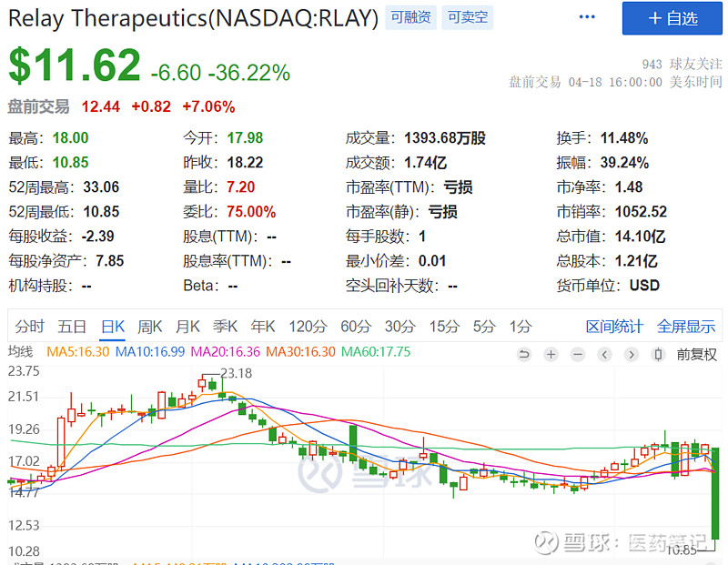Image resolution: width=728 pixels, height=565 pixels.
Task: Select the 日K chart tab
Action: point(113,327)
